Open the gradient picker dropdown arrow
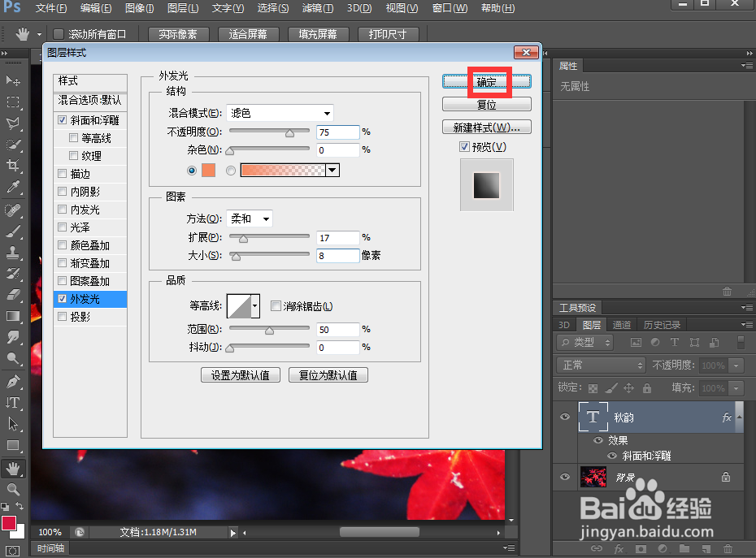This screenshot has width=756, height=558. [x=331, y=170]
